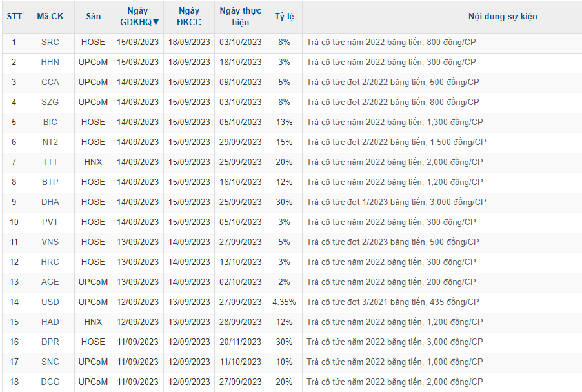Open the SRC stock code
This screenshot has width=582, height=392.
pos(50,43)
